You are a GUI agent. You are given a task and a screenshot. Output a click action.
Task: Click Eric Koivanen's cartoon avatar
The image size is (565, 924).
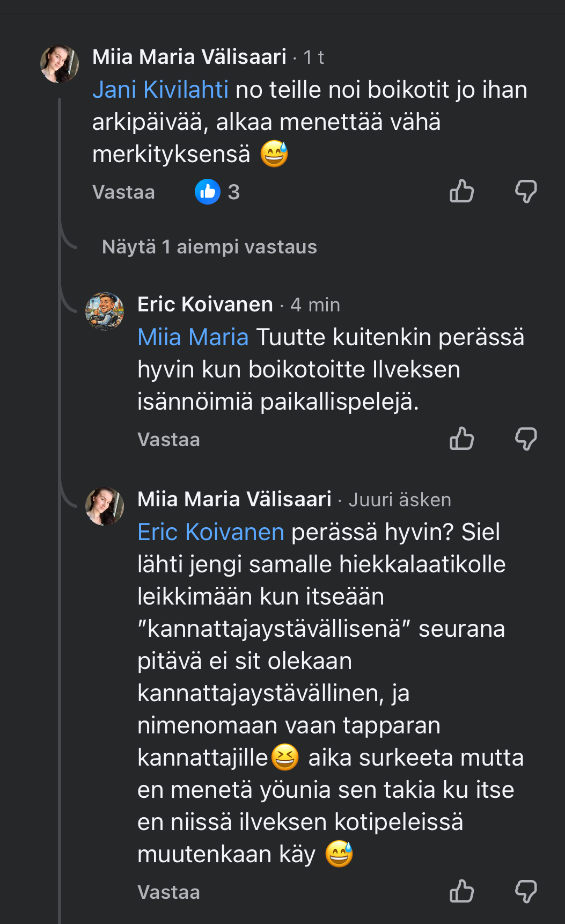coord(105,311)
